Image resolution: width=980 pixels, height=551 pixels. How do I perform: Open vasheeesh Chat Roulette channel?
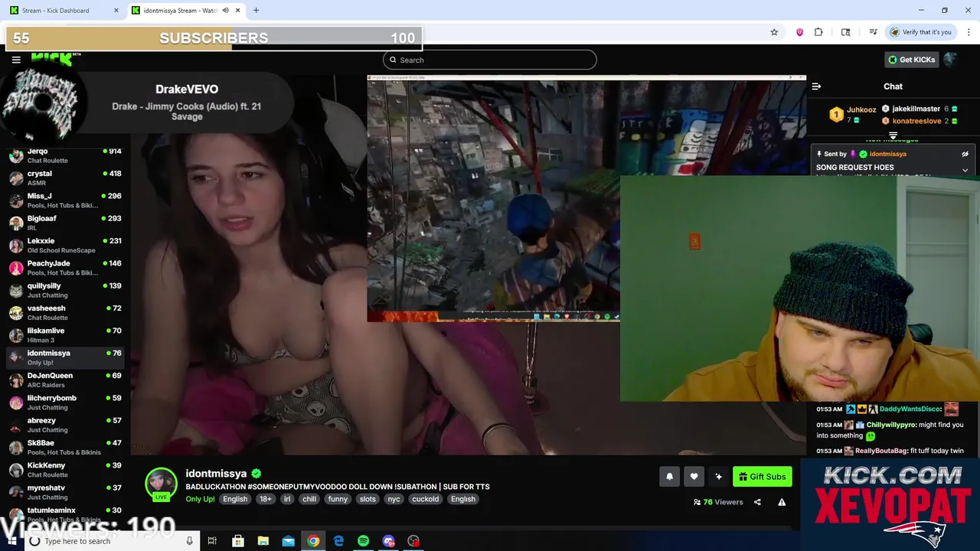65,313
